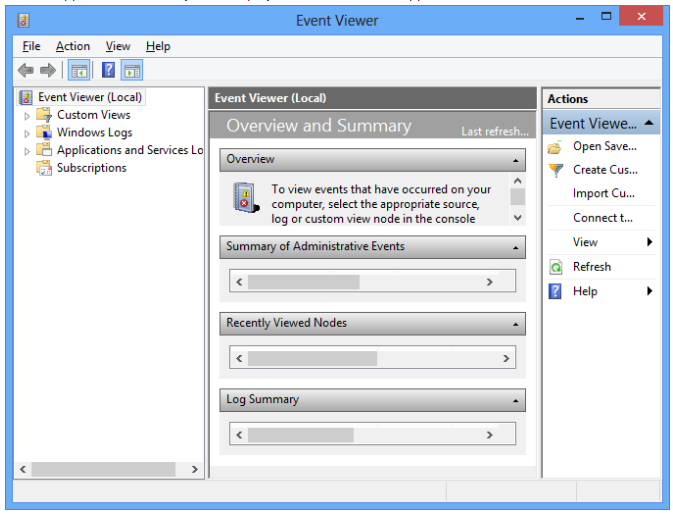
Task: Select Subscriptions in console tree
Action: coord(92,168)
